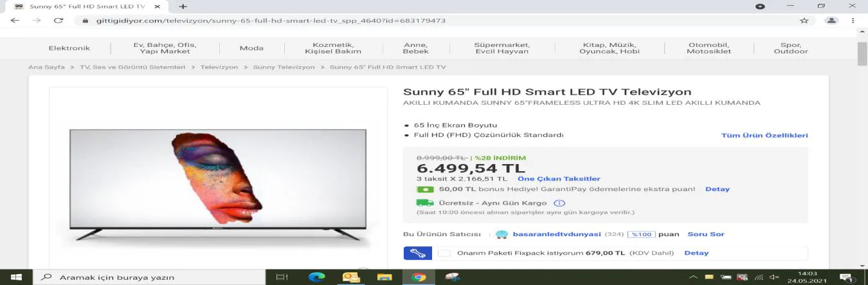Screen dimensions: 868x285
Task: Click the 6.499,54 TL price text
Action: tap(471, 169)
